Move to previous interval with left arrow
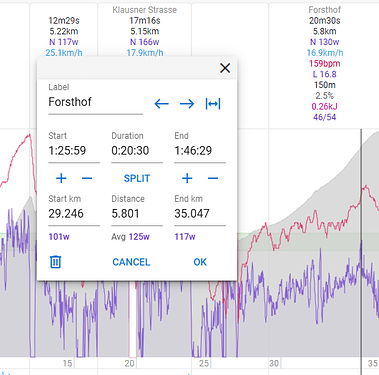The width and height of the screenshot is (379, 375). point(162,104)
